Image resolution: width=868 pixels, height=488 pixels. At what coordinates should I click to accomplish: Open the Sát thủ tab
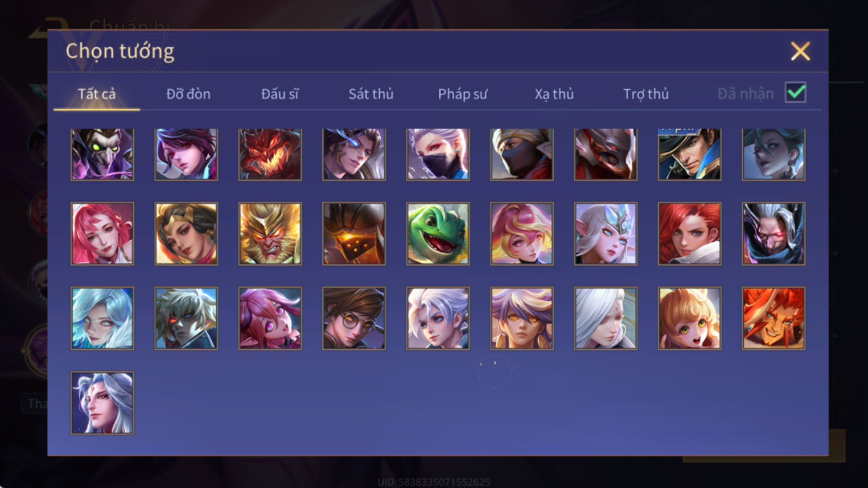[371, 94]
